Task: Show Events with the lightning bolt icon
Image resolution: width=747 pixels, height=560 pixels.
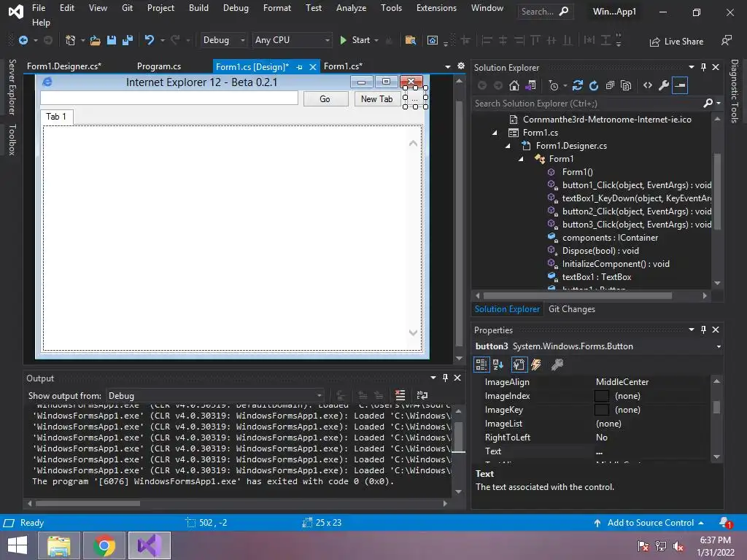Action: (536, 365)
